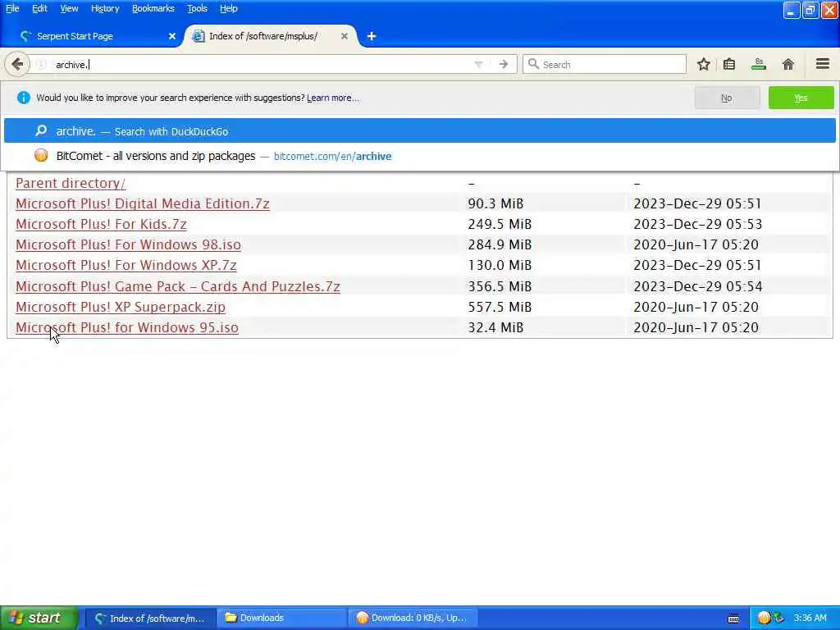Click the Go arrow in address bar
The image size is (840, 630).
(x=504, y=64)
